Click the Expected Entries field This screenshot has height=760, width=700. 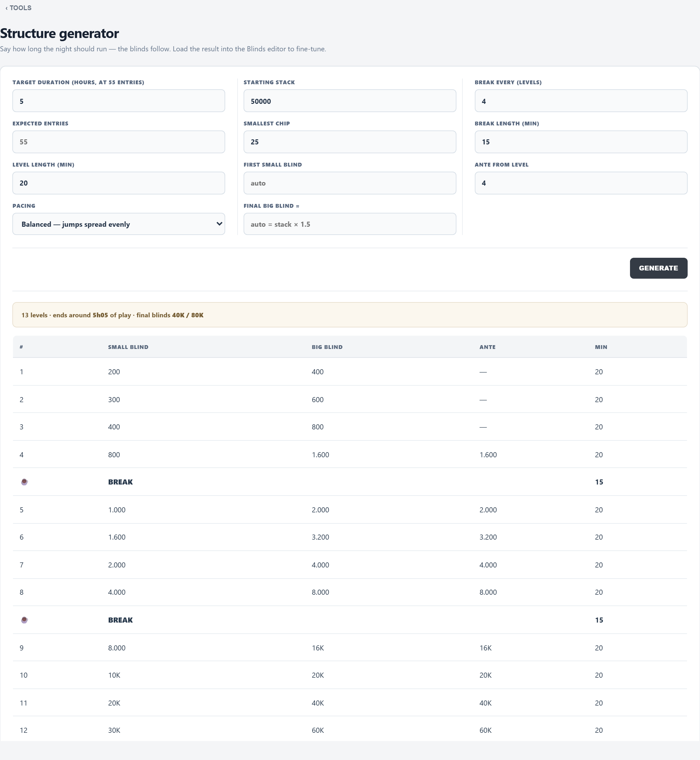pyautogui.click(x=118, y=142)
